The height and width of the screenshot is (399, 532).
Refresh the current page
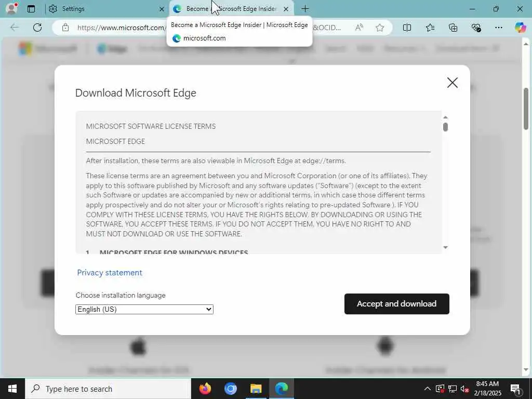coord(37,28)
